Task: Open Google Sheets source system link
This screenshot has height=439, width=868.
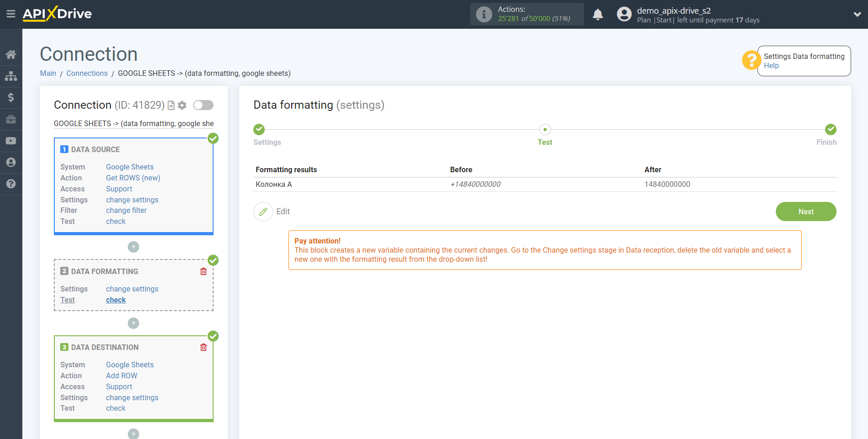Action: [130, 167]
